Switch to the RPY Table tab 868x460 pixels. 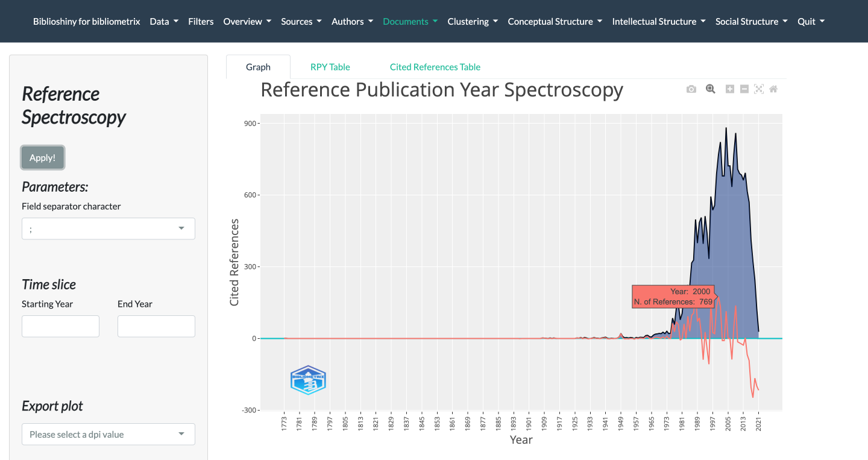330,67
